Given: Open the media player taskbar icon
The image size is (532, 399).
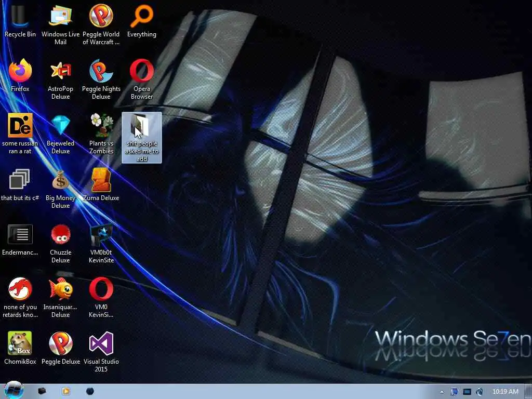Looking at the screenshot, I should tap(66, 391).
